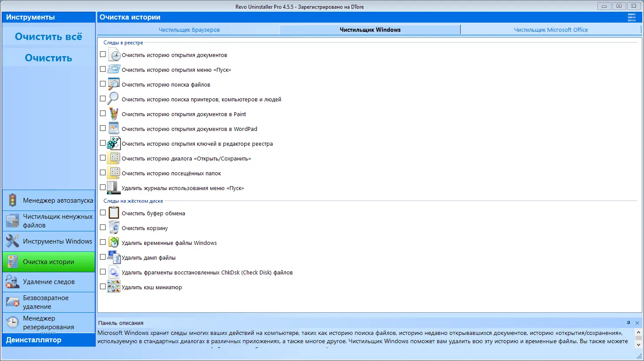Toggle the 'Очистить корзину' checkbox
This screenshot has width=644, height=361.
(103, 227)
